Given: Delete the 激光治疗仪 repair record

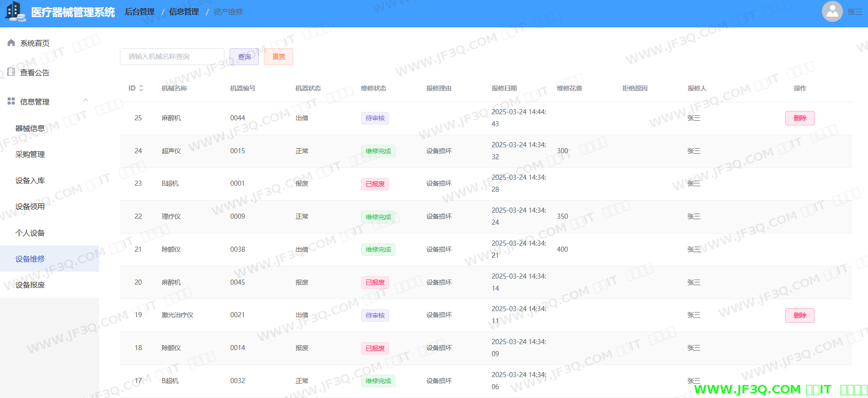Looking at the screenshot, I should (x=799, y=315).
